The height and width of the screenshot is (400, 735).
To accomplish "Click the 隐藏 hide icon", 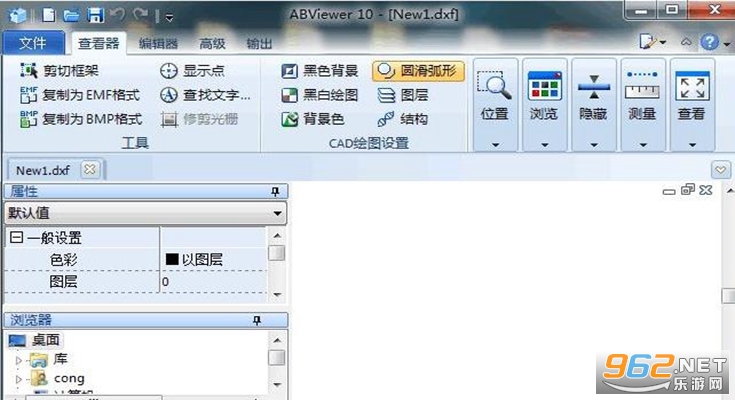I will tap(593, 87).
